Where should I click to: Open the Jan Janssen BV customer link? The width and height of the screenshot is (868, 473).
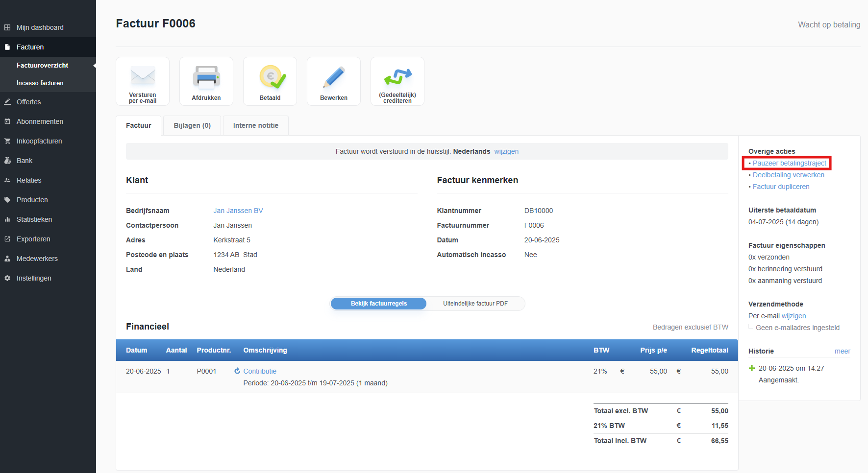pyautogui.click(x=238, y=211)
